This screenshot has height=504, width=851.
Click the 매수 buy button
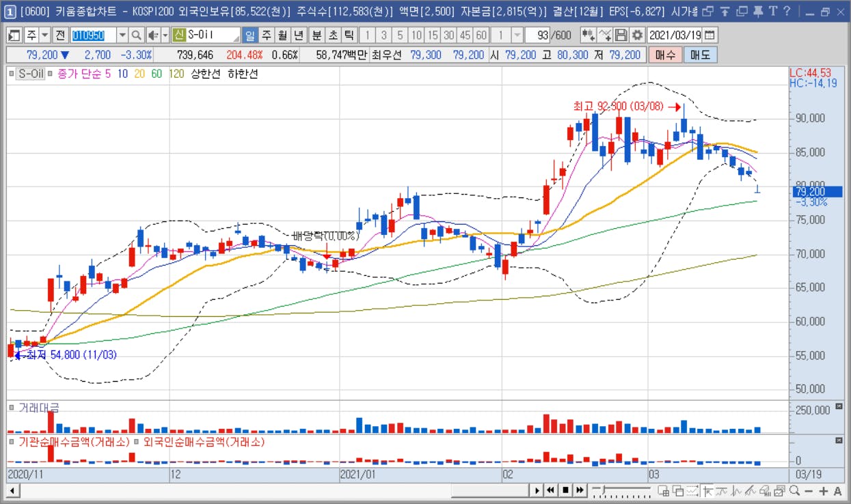pos(665,55)
